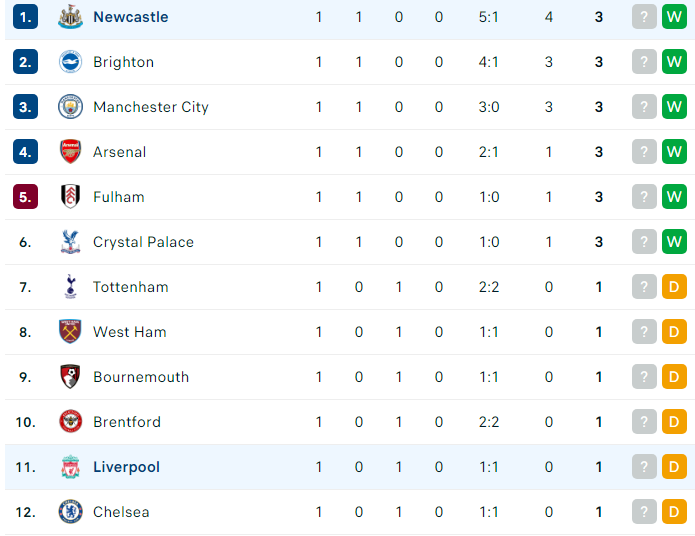Click the grey question mark badge for Liverpool
Viewport: 695px width, 536px height.
644,466
